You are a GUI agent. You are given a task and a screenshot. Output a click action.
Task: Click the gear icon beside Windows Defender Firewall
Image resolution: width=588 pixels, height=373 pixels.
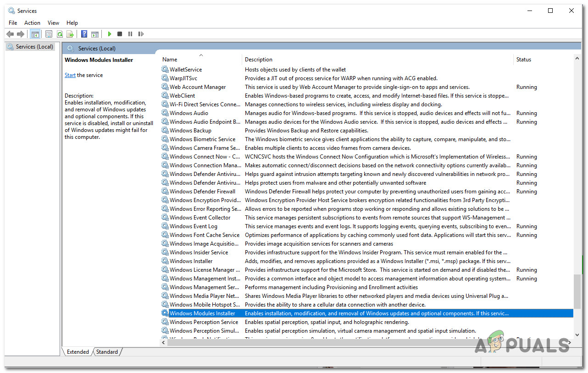tap(165, 192)
